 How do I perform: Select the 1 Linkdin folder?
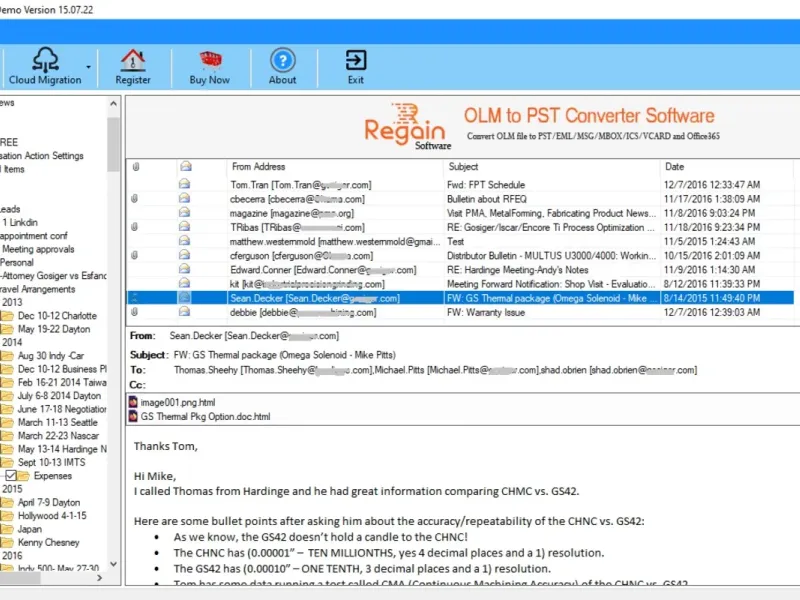(x=20, y=222)
